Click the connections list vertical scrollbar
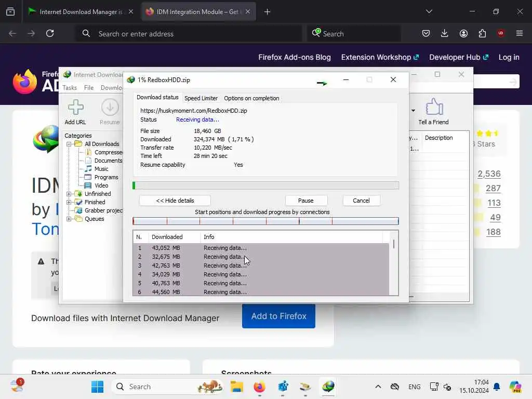Image resolution: width=532 pixels, height=399 pixels. coord(394,263)
